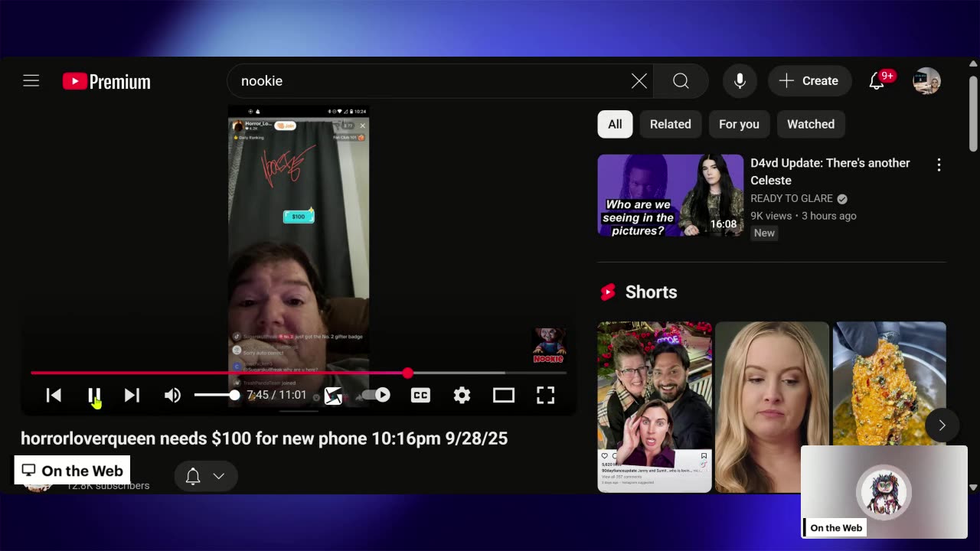
Task: Click the page vertical scrollbar
Action: pyautogui.click(x=973, y=113)
